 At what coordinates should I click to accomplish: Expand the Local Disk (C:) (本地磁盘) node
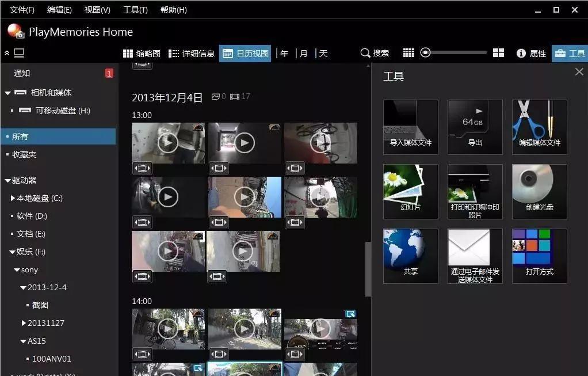tap(13, 198)
